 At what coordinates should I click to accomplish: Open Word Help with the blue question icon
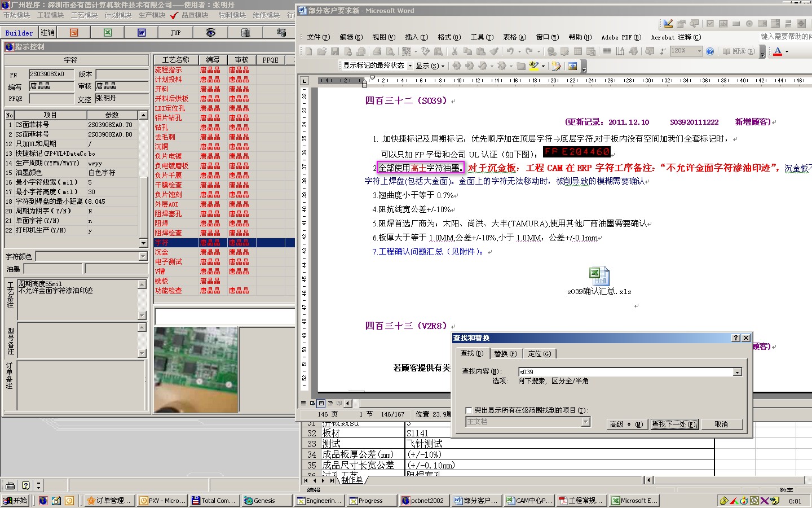[709, 51]
